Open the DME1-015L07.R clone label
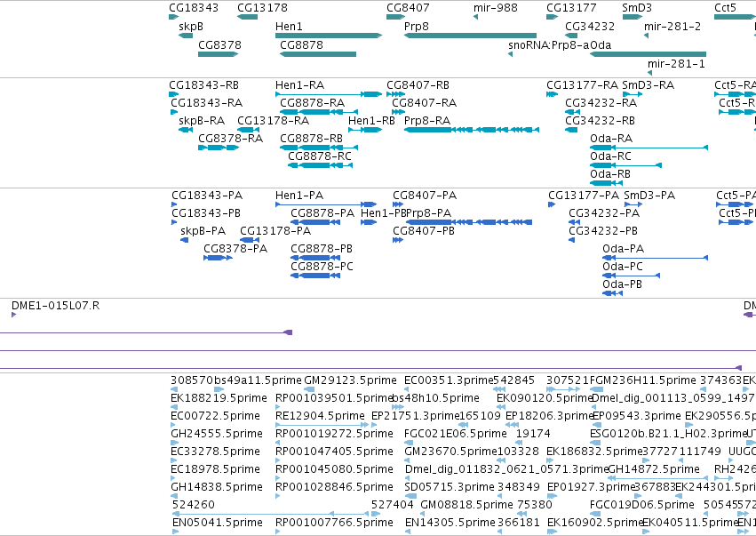 [x=55, y=306]
